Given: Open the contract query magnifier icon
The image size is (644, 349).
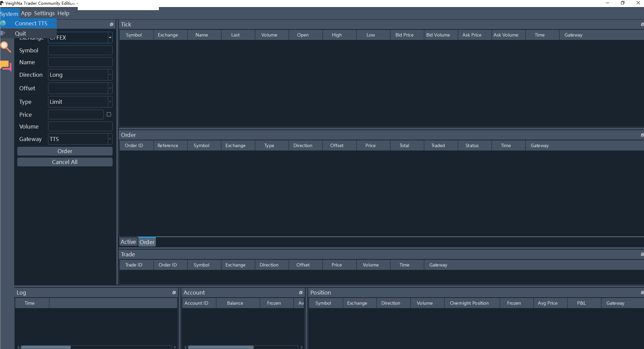Looking at the screenshot, I should 6,47.
